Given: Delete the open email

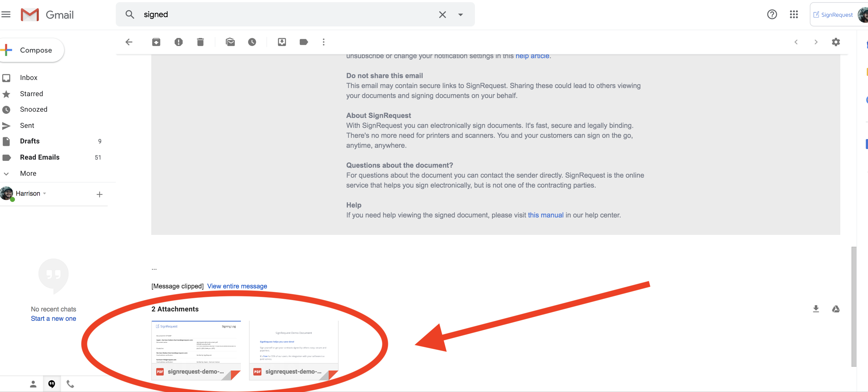Looking at the screenshot, I should pos(200,42).
